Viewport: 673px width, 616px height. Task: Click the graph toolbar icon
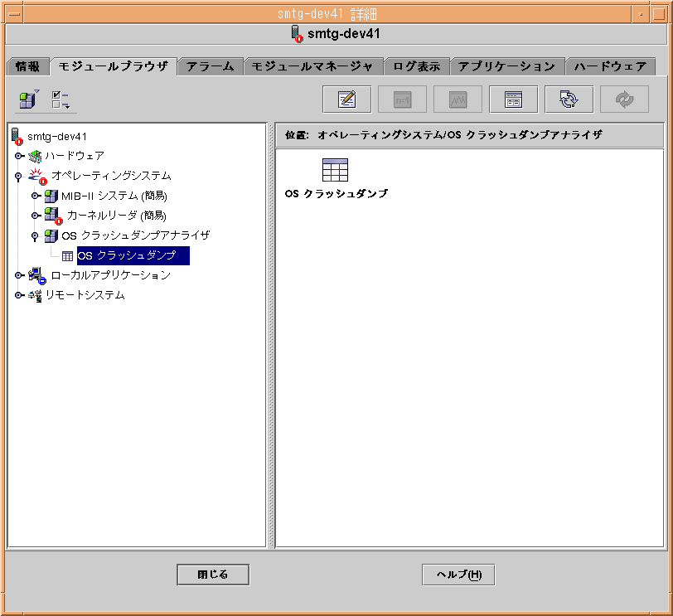point(457,99)
